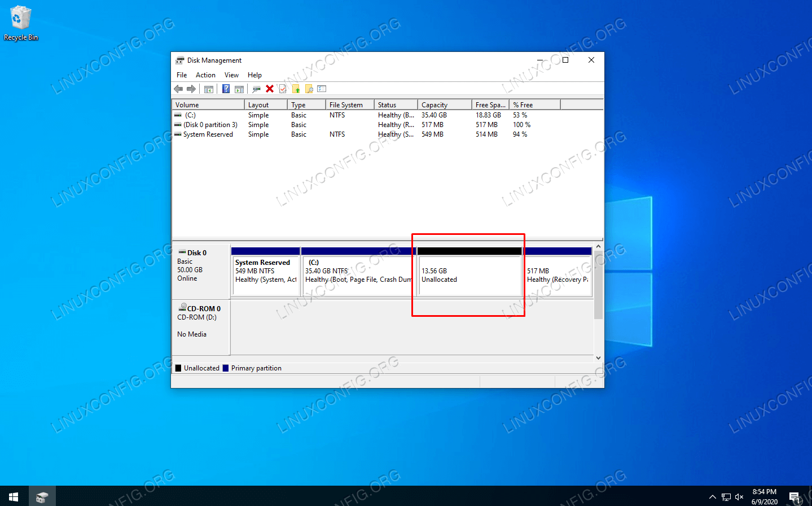Click the Disk 0 label panel

(x=201, y=271)
